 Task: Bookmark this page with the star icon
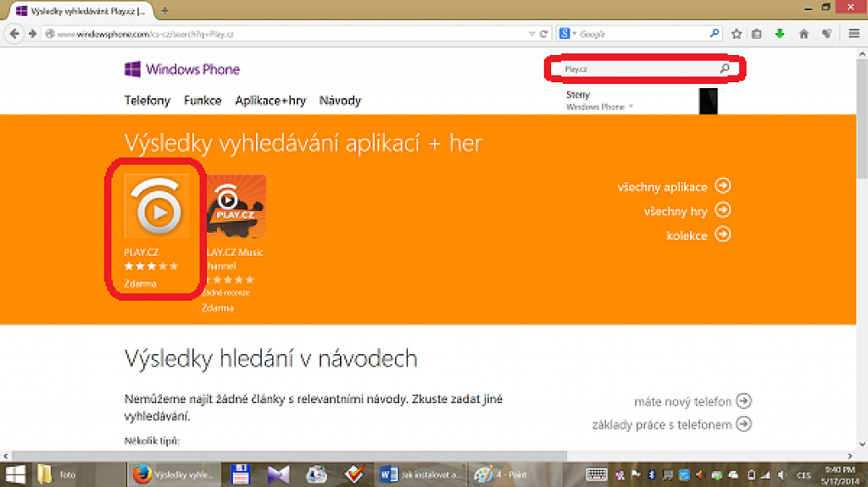[x=737, y=34]
